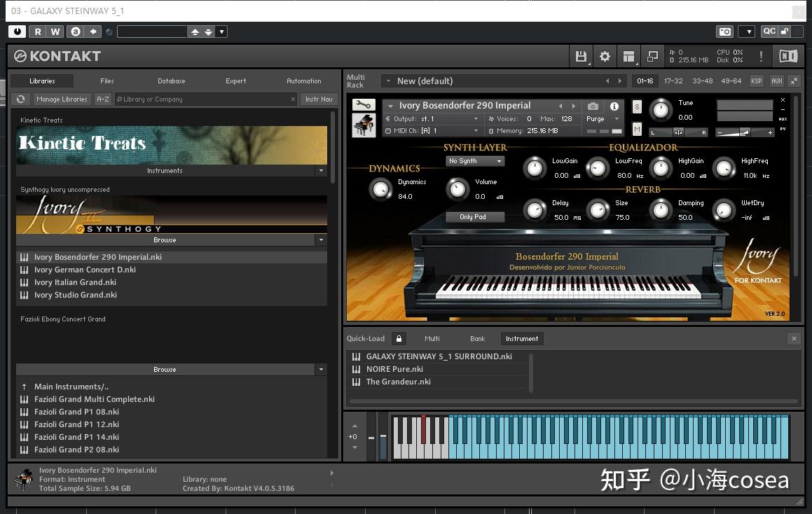Switch to the Database tab
Image resolution: width=812 pixels, height=514 pixels.
coord(171,81)
